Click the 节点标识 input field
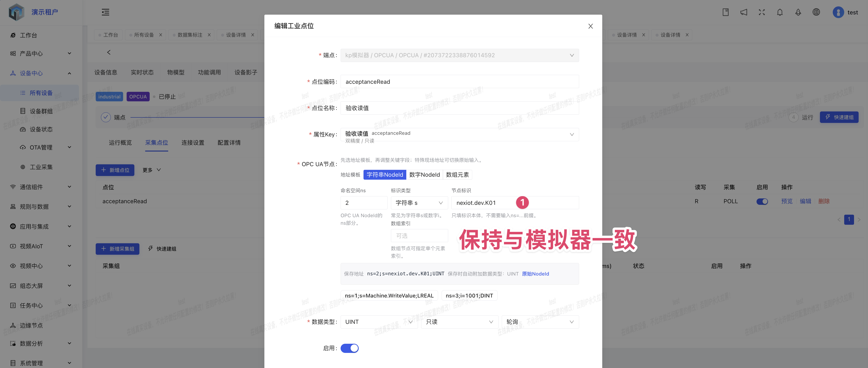868x368 pixels. pos(515,203)
